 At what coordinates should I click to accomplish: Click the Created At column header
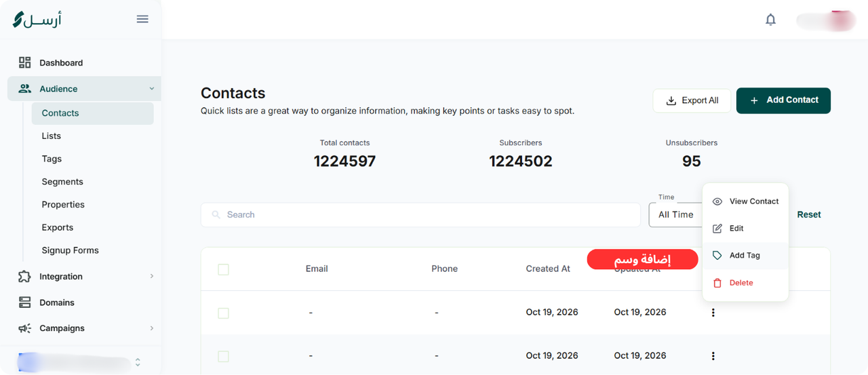(x=548, y=269)
